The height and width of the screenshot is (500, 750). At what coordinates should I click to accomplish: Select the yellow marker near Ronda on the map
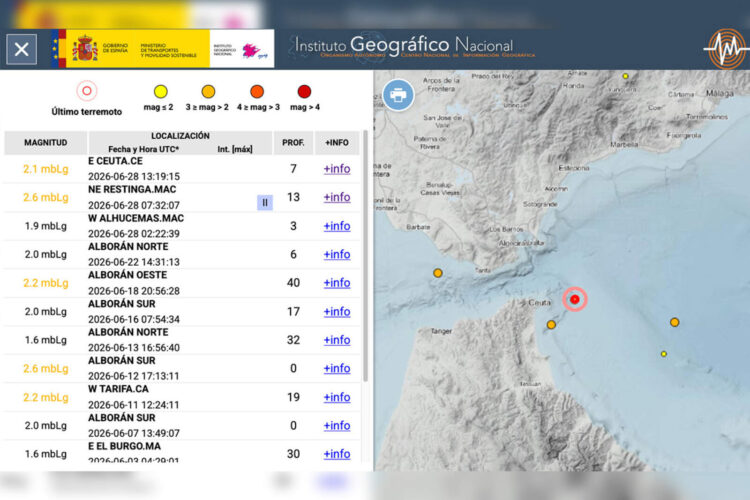coord(625,76)
